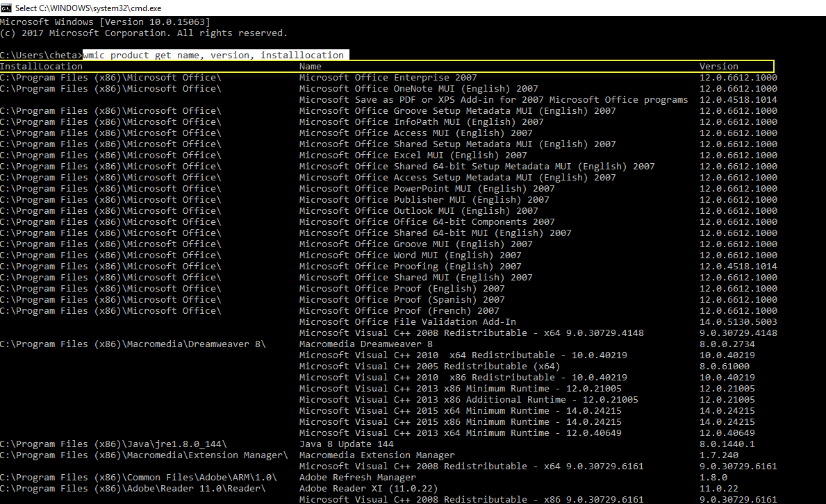The height and width of the screenshot is (504, 826).
Task: Select 'Microsoft Office OneNote MUI (English) 2007'
Action: tap(419, 88)
